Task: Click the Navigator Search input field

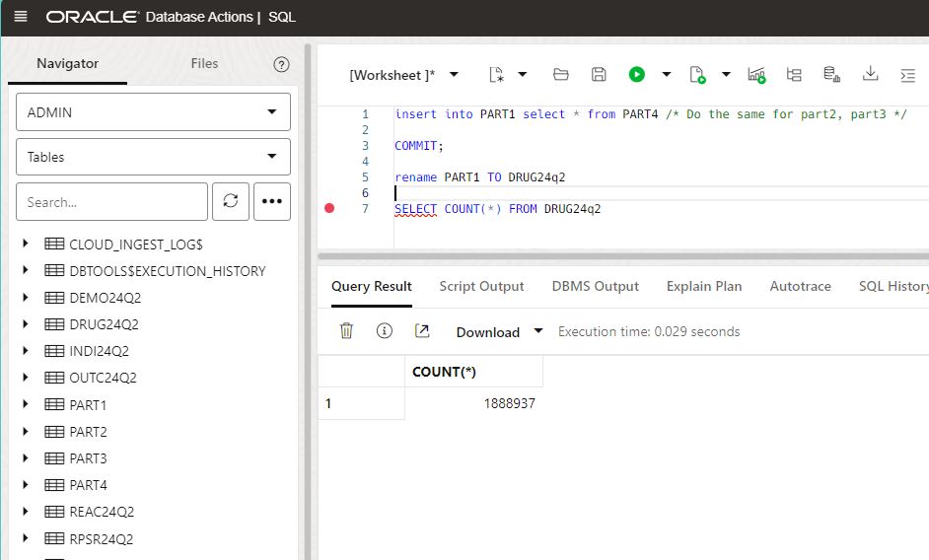Action: pos(111,201)
